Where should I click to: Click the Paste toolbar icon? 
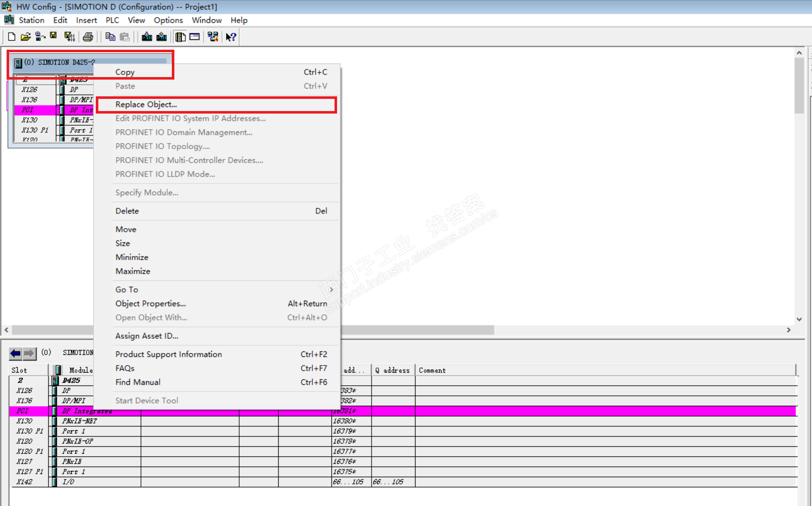(125, 37)
